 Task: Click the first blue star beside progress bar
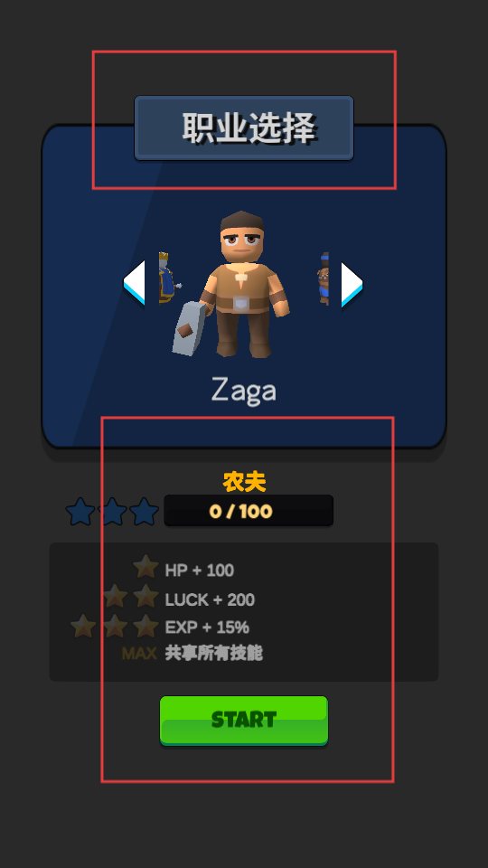click(80, 511)
